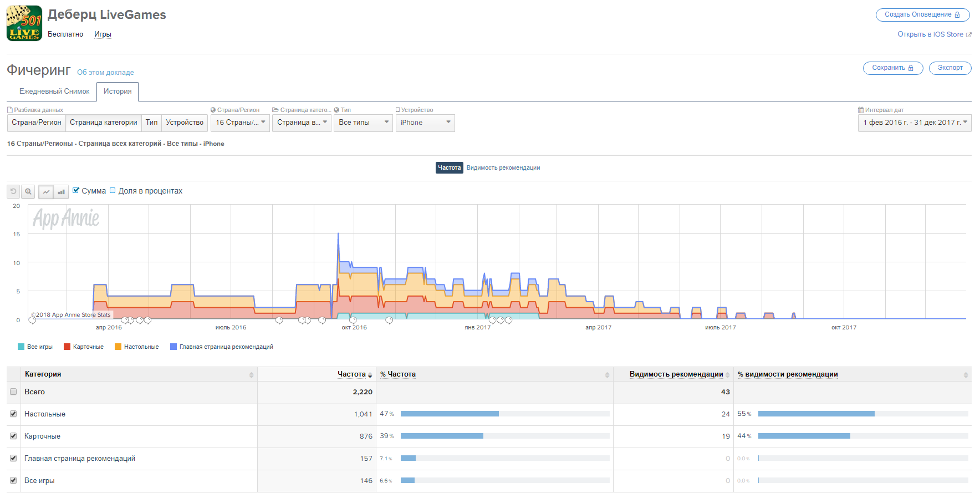Enable Доля в процентах checkbox
This screenshot has height=498, width=980.
[x=113, y=190]
